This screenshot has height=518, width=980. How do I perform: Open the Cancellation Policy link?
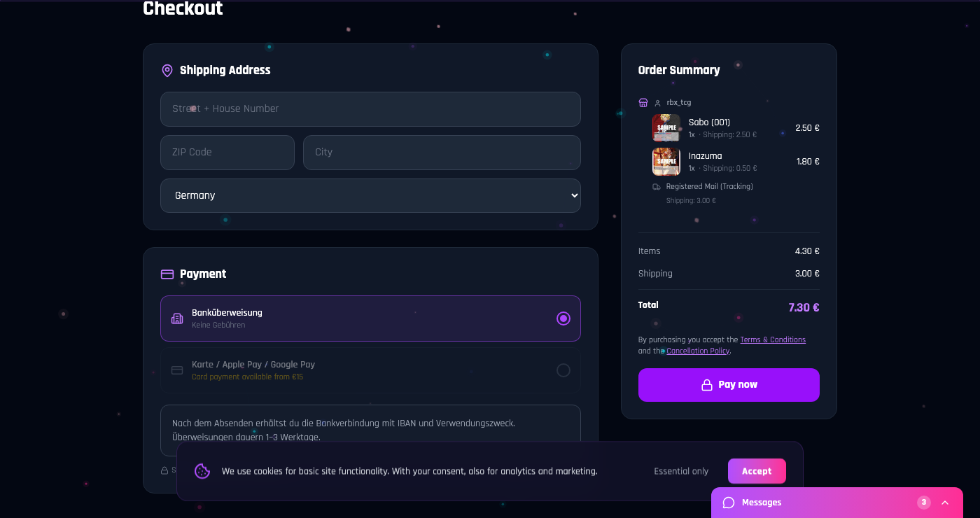[x=698, y=351]
